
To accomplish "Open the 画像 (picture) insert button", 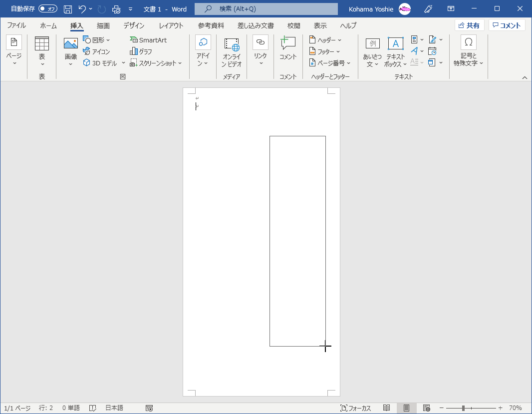I will click(x=71, y=51).
